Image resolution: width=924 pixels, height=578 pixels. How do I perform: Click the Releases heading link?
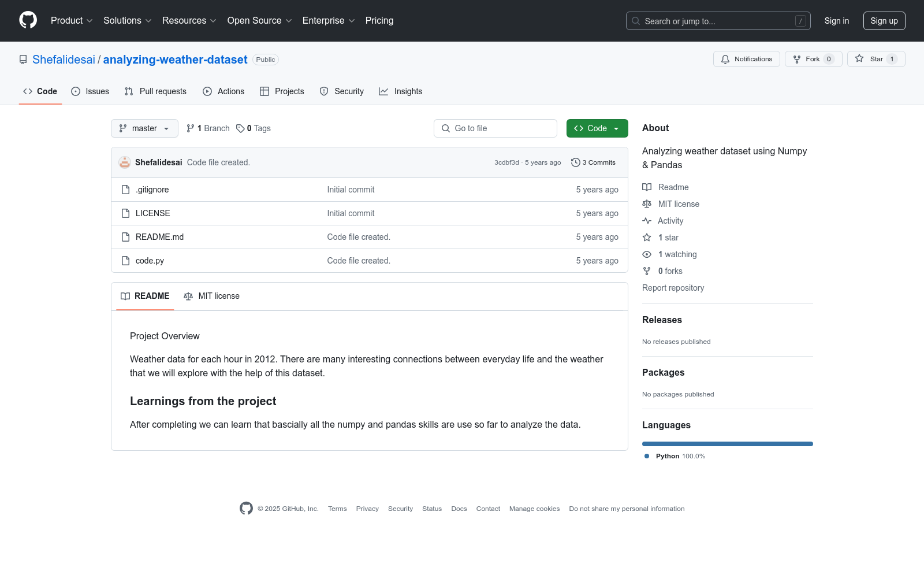662,320
